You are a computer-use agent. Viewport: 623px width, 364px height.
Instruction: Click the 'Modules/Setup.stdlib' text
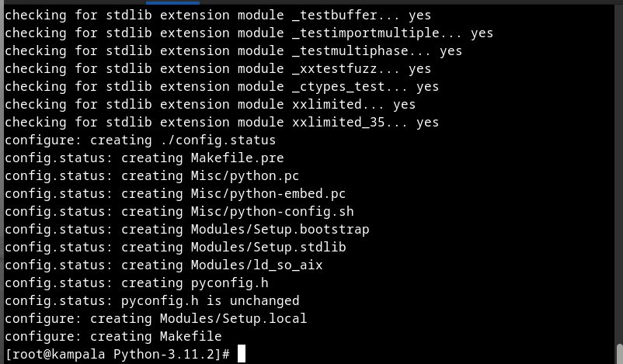click(268, 247)
